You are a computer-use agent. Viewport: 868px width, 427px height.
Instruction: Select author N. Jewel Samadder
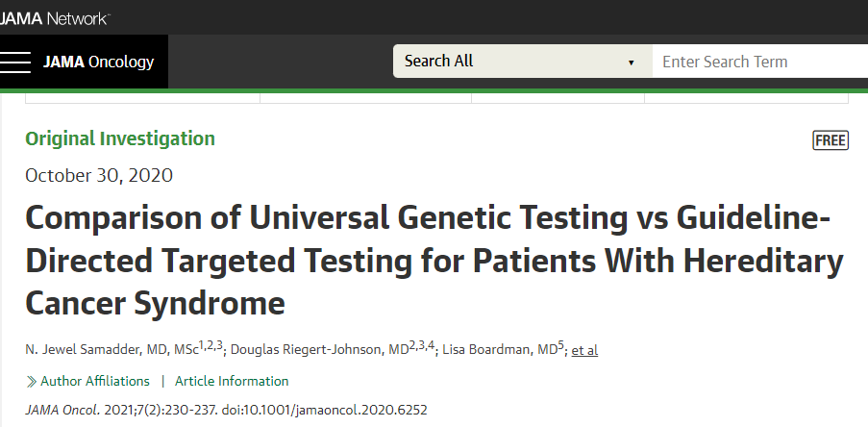[x=91, y=350]
